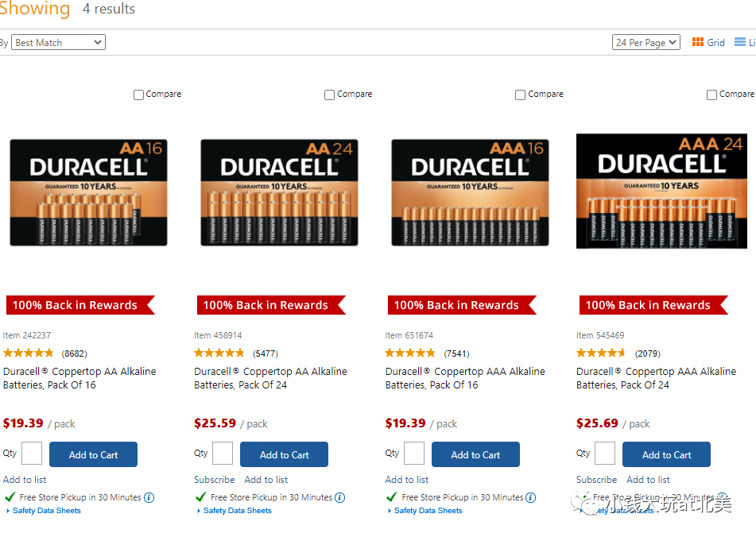Open review count (5477)

pyautogui.click(x=266, y=353)
